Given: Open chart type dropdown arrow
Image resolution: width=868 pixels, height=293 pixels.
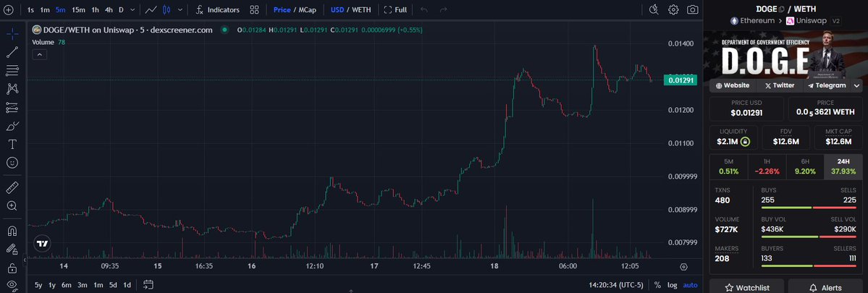Looking at the screenshot, I should 180,9.
